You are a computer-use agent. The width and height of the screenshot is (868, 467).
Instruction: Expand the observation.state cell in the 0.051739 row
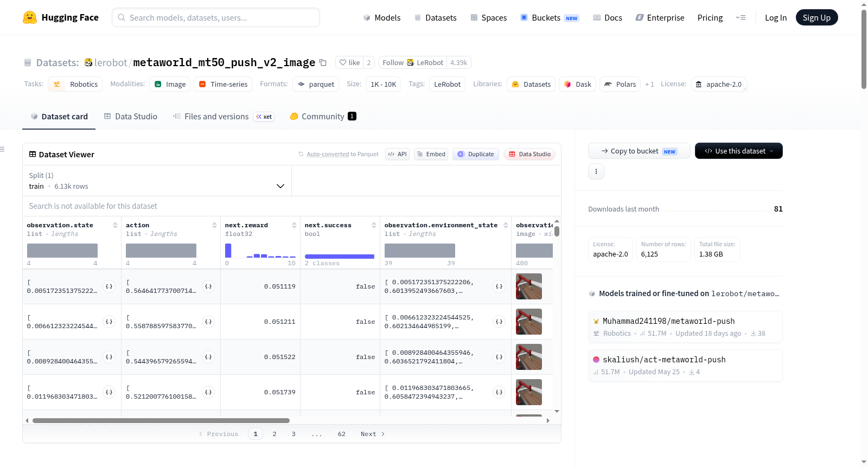pyautogui.click(x=109, y=392)
